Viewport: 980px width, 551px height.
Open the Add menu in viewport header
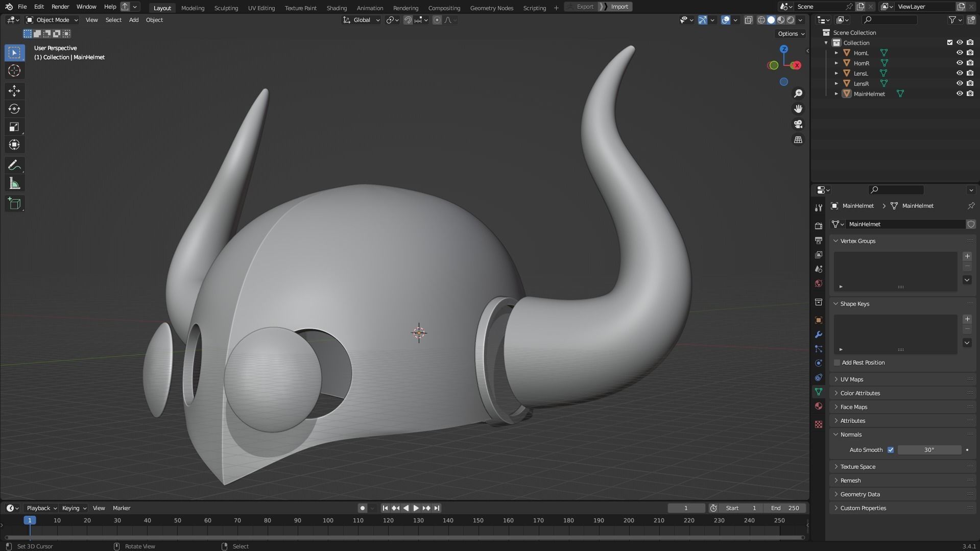click(133, 20)
